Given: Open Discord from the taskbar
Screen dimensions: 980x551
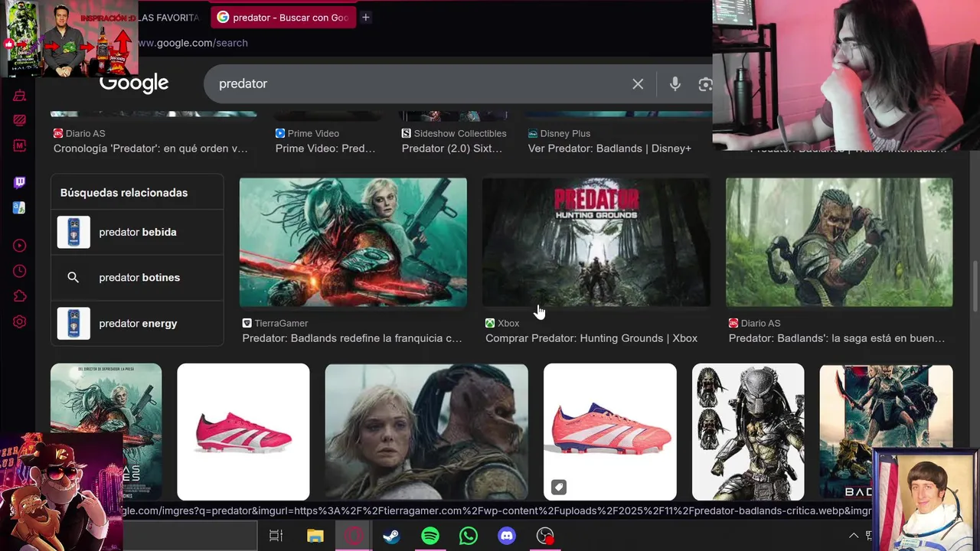Looking at the screenshot, I should click(x=507, y=536).
